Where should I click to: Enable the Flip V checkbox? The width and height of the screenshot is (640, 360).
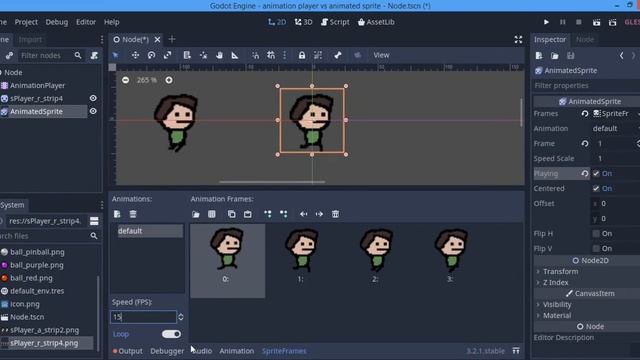(x=596, y=248)
